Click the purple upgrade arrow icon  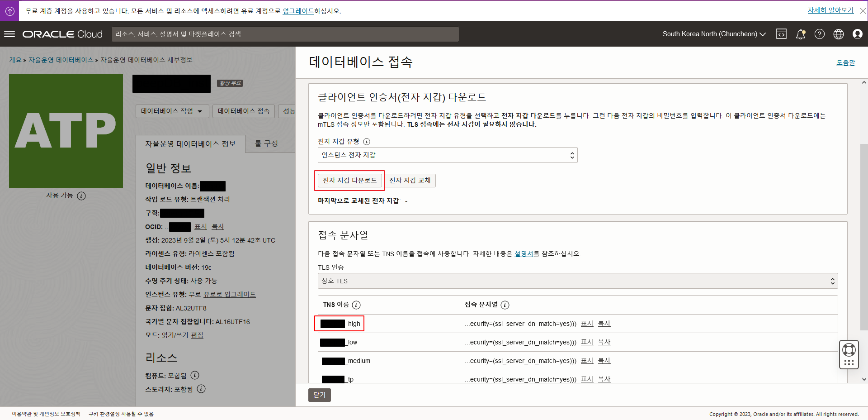click(9, 11)
